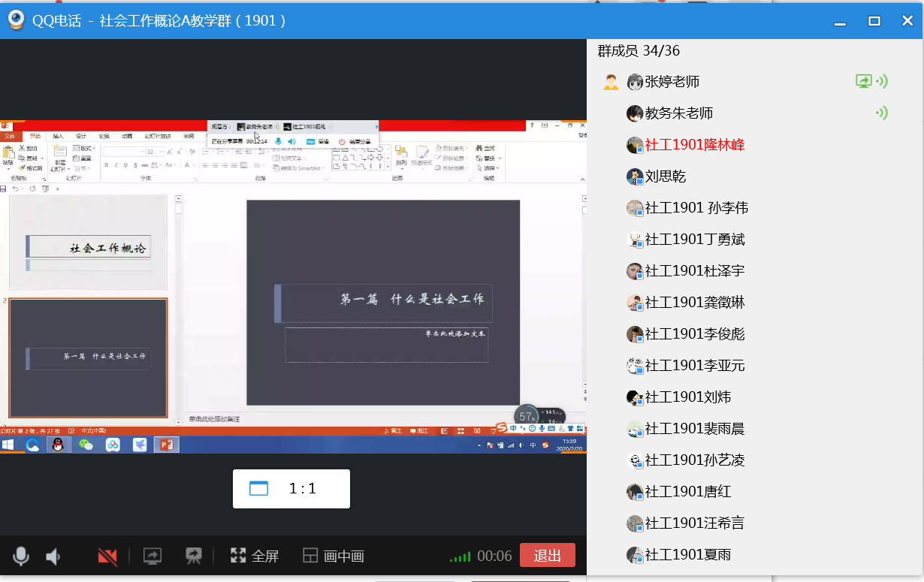The height and width of the screenshot is (582, 924).
Task: Click the sound-wave icon beside 教务朱老师
Action: [882, 113]
